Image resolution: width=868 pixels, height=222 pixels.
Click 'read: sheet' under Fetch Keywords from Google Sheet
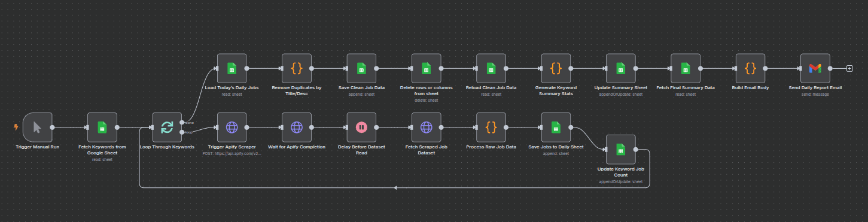102,160
